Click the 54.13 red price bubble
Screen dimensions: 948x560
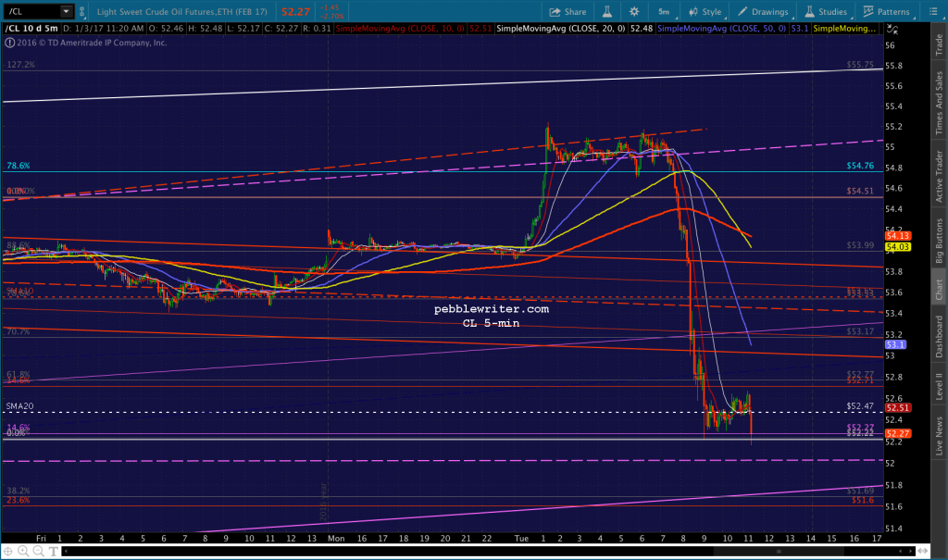pos(897,236)
